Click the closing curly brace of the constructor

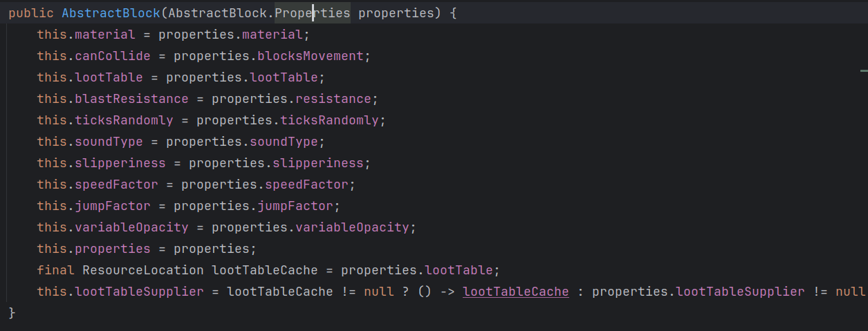click(12, 313)
